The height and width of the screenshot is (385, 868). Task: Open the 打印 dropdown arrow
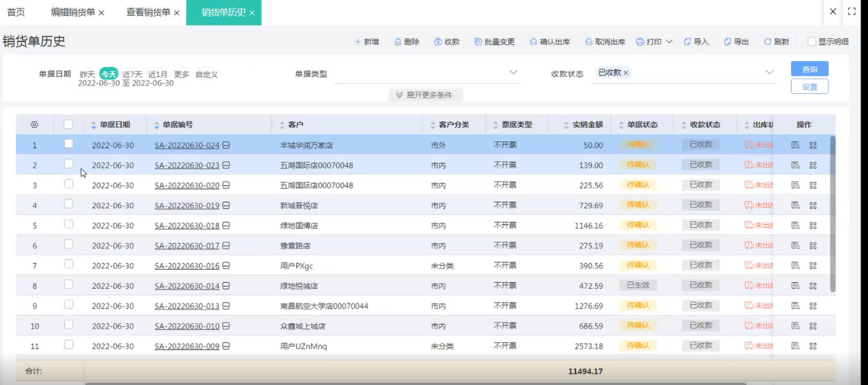tap(669, 42)
